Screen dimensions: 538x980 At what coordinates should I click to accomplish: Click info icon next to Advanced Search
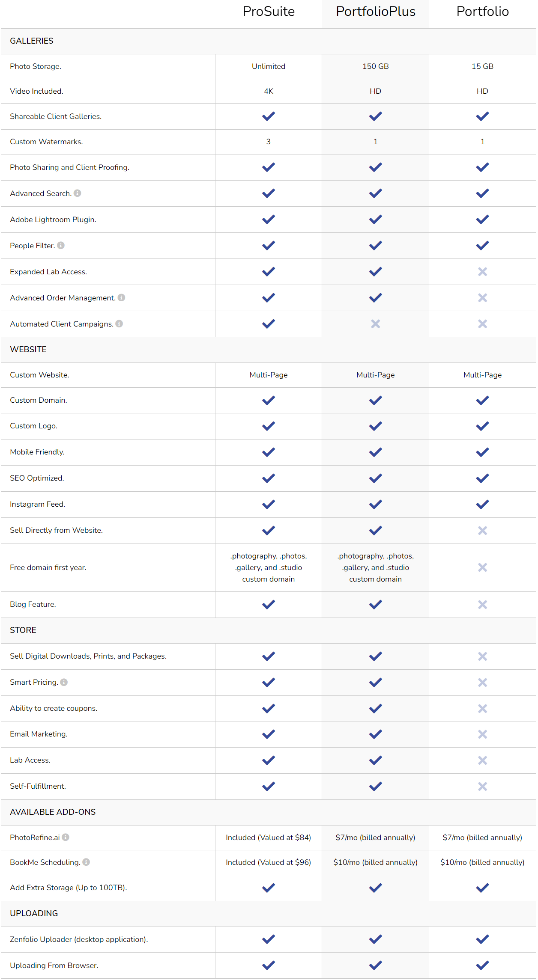[78, 193]
